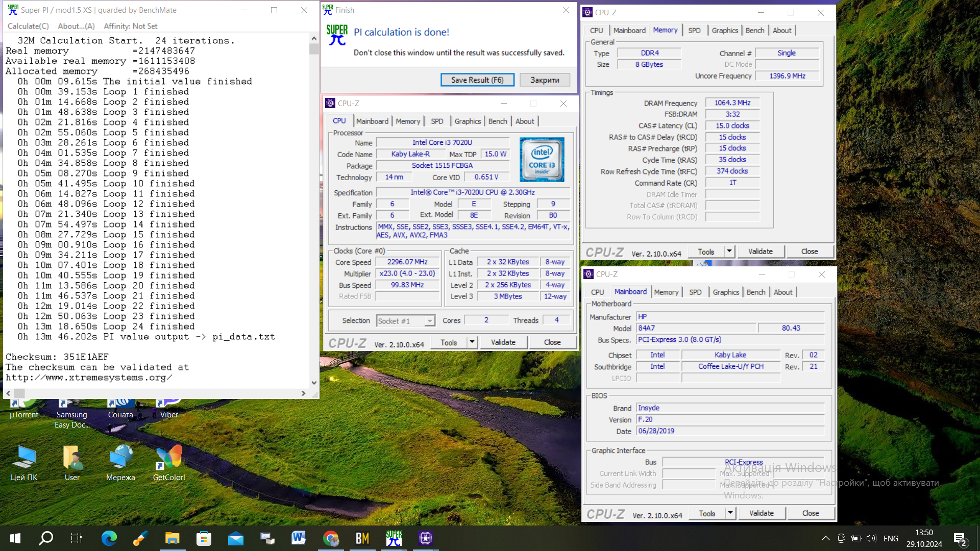Switch to Memory tab in CPU window
Viewport: 980px width, 551px height.
(x=408, y=121)
